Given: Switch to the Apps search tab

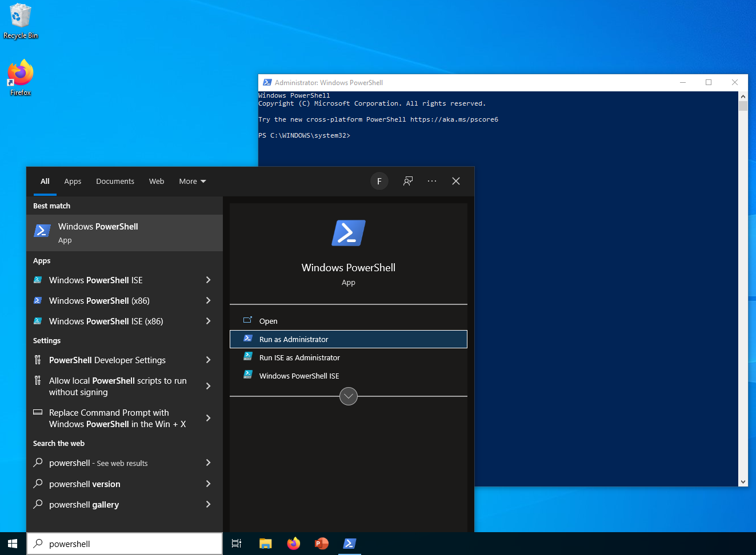Looking at the screenshot, I should coord(73,181).
